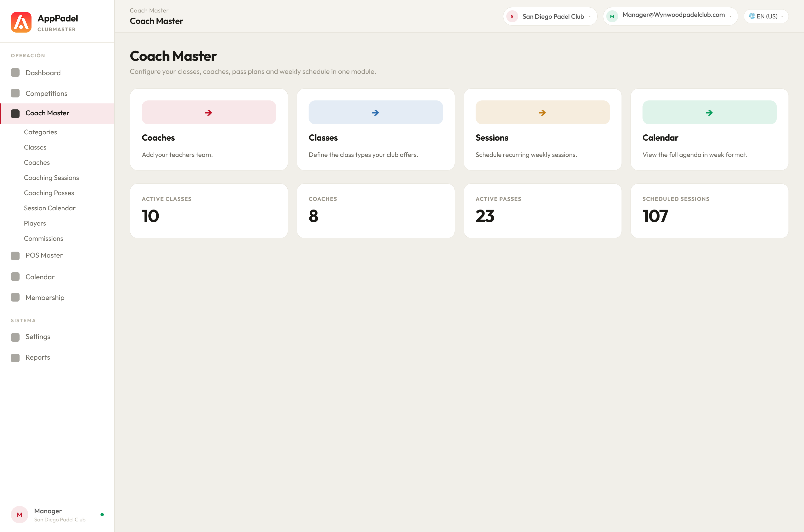Screen dimensions: 804x532
Task: Click the Settings sidebar icon
Action: (15, 337)
